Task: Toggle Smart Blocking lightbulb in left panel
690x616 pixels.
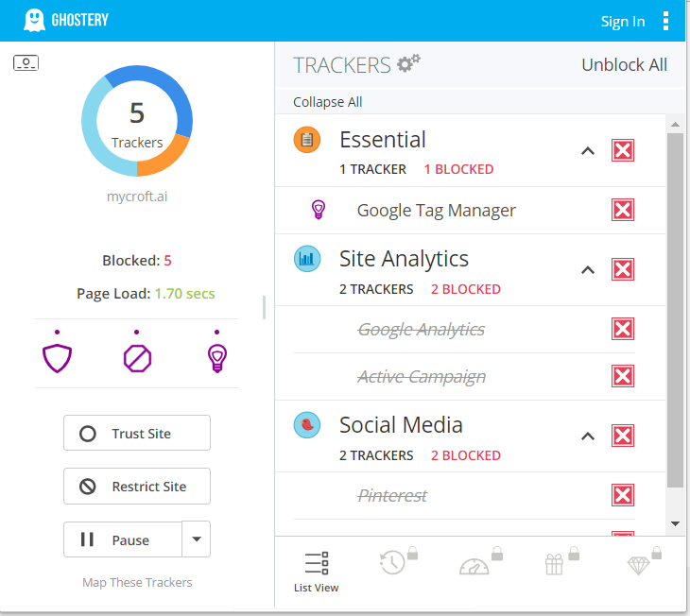Action: pos(217,358)
